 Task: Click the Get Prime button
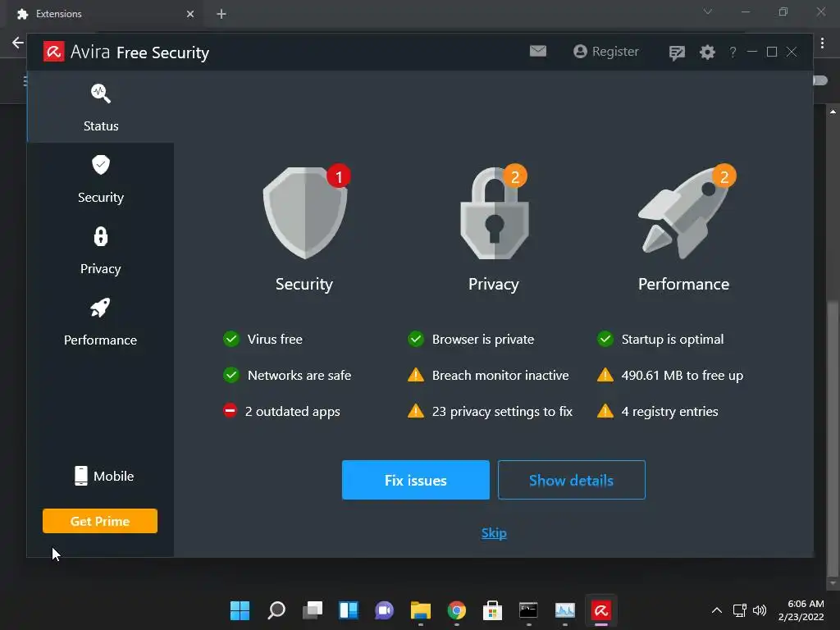(x=100, y=521)
